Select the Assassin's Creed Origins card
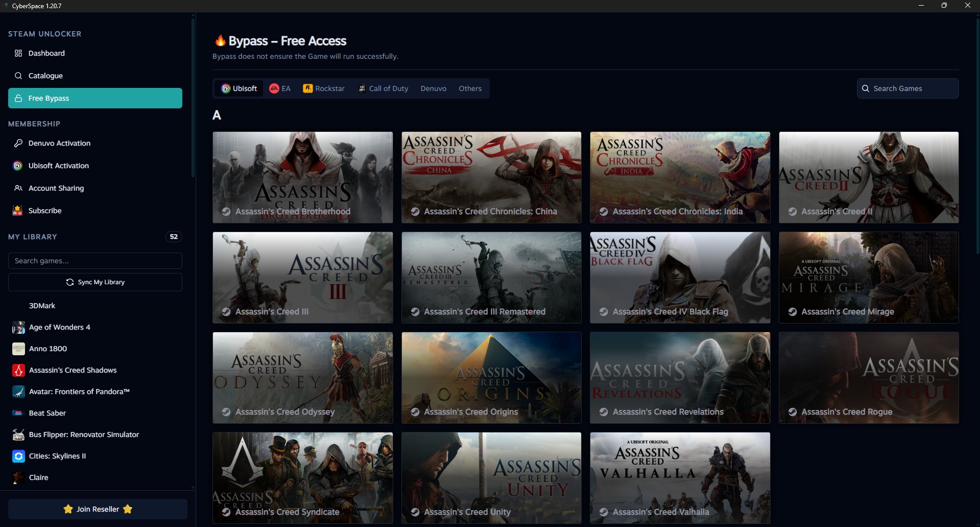Image resolution: width=980 pixels, height=527 pixels. [491, 377]
